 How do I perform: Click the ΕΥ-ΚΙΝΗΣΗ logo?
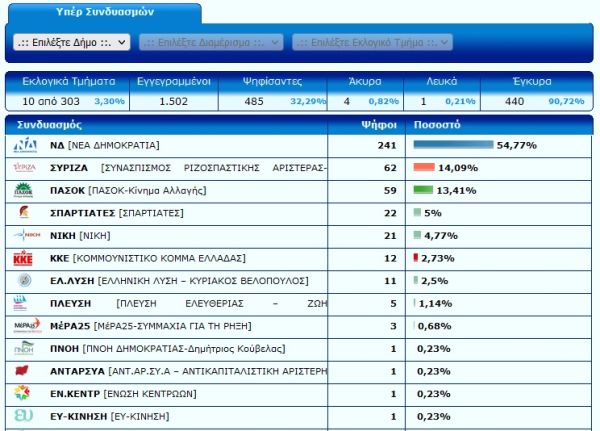pos(23,416)
